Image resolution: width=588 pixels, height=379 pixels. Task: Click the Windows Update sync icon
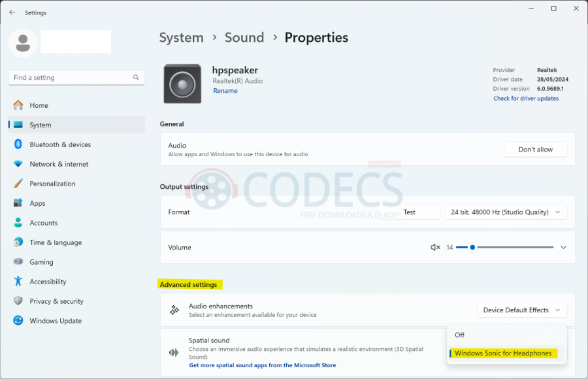(18, 320)
